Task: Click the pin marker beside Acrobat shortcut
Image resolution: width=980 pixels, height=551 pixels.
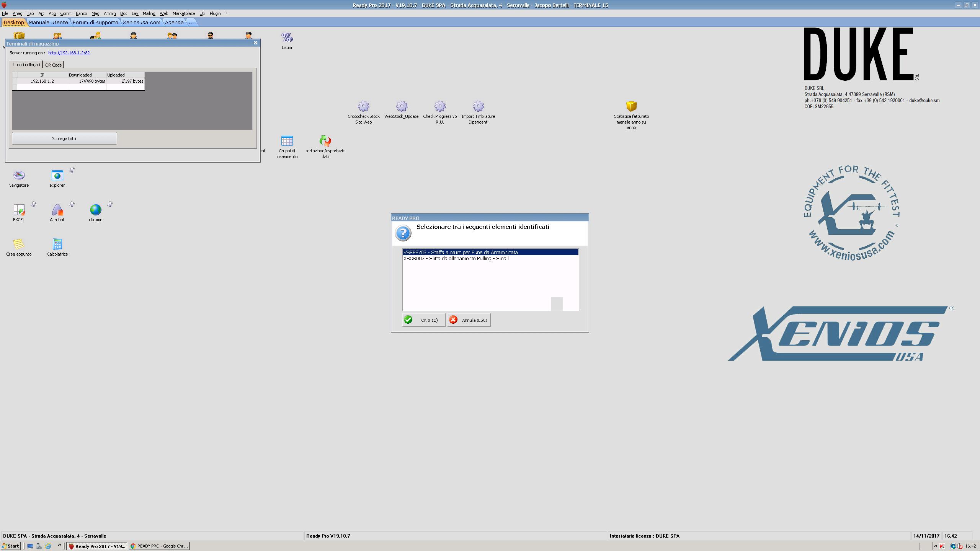Action: coord(72,204)
